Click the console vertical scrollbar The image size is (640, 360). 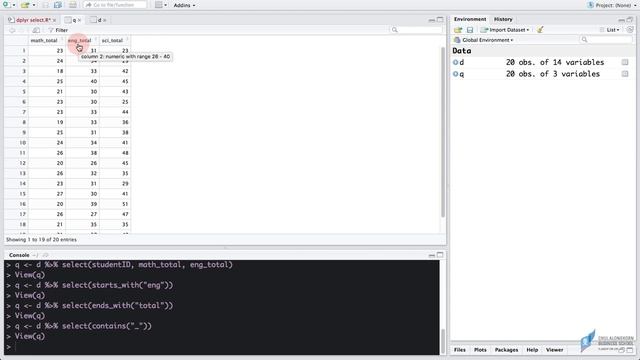[443, 341]
